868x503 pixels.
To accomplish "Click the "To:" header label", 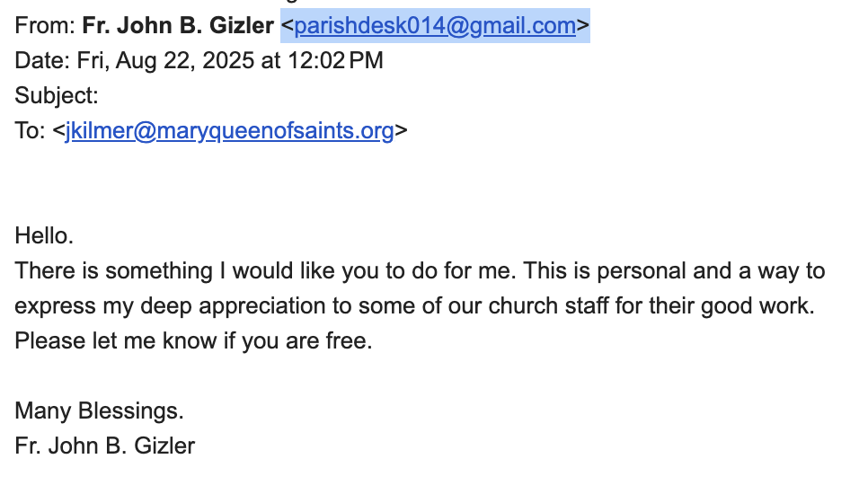I will coord(30,131).
